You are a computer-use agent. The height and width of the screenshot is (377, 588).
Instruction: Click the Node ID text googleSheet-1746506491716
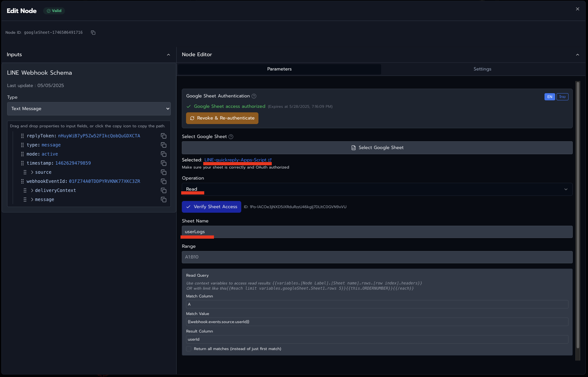tap(53, 32)
